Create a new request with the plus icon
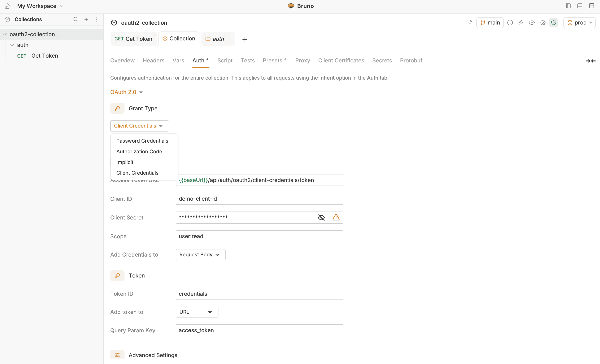 pyautogui.click(x=86, y=19)
